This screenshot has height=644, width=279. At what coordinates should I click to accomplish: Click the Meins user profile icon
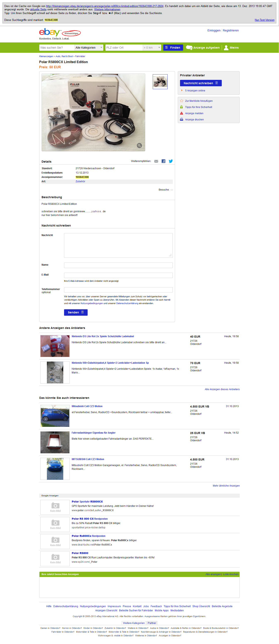coord(226,48)
